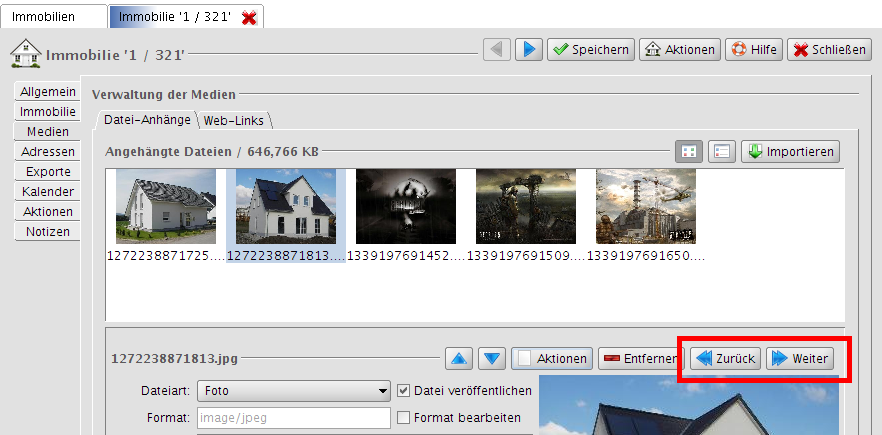This screenshot has height=435, width=882.
Task: Select Adressen in the left sidebar
Action: (47, 152)
